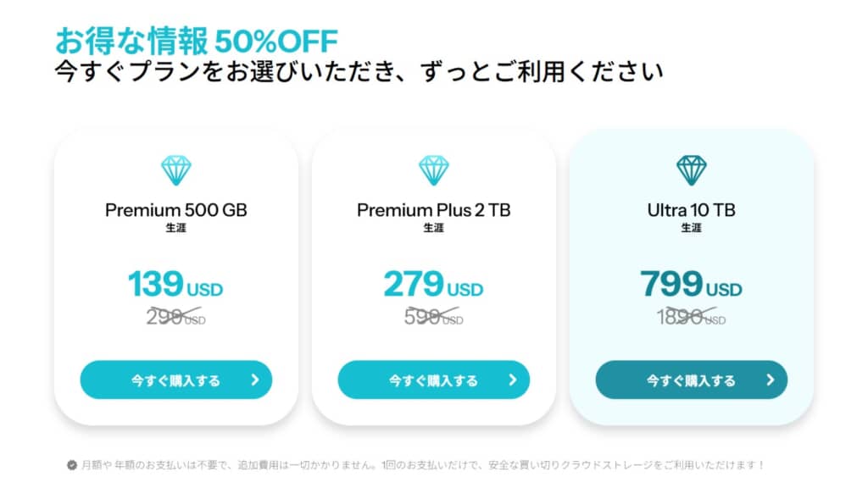
Task: Click the 279 USD price
Action: click(x=433, y=284)
